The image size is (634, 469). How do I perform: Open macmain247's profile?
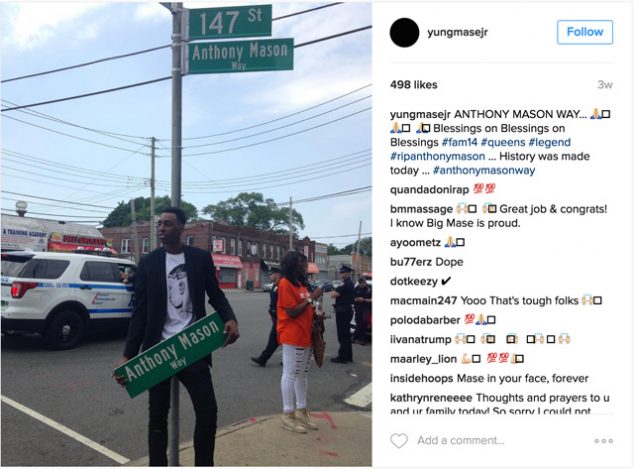coord(423,301)
